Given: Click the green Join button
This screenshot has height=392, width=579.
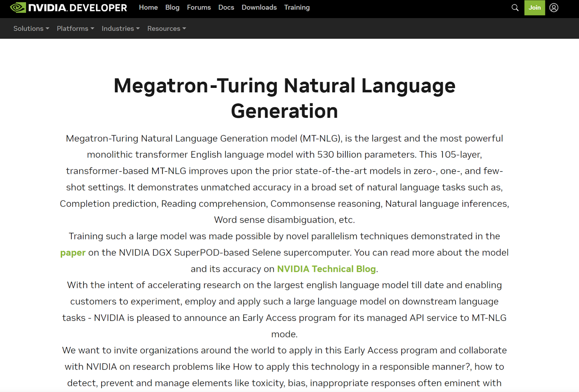Looking at the screenshot, I should click(x=534, y=8).
